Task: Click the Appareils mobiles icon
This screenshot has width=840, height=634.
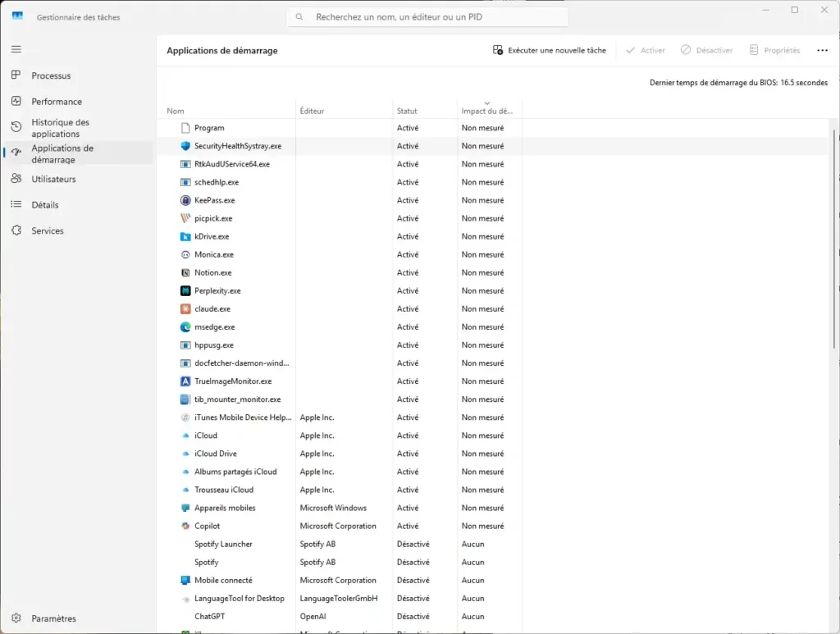Action: coord(185,508)
